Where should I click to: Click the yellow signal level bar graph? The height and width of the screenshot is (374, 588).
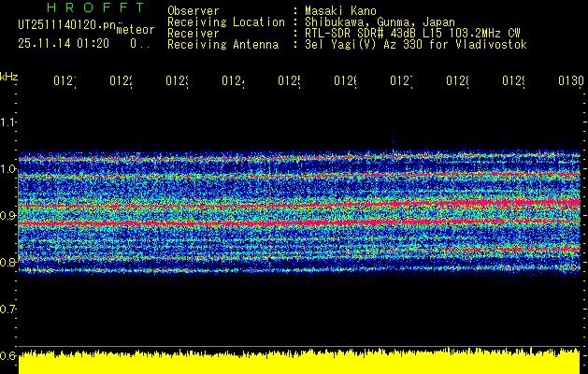pos(299,363)
